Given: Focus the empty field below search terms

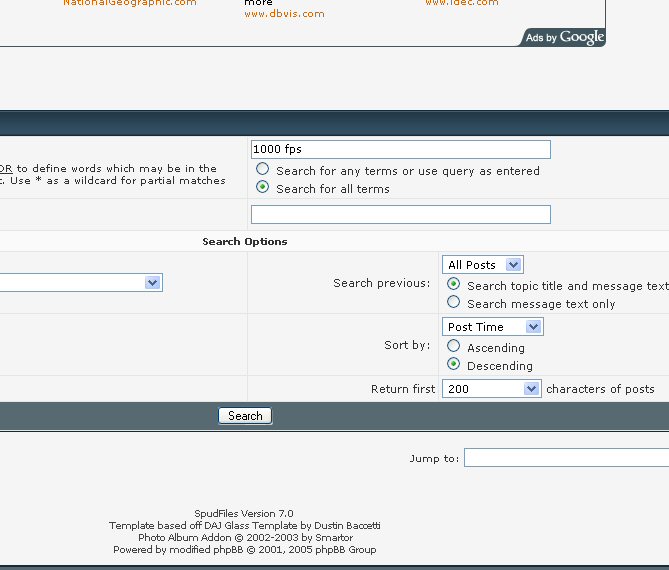Looking at the screenshot, I should coord(400,214).
